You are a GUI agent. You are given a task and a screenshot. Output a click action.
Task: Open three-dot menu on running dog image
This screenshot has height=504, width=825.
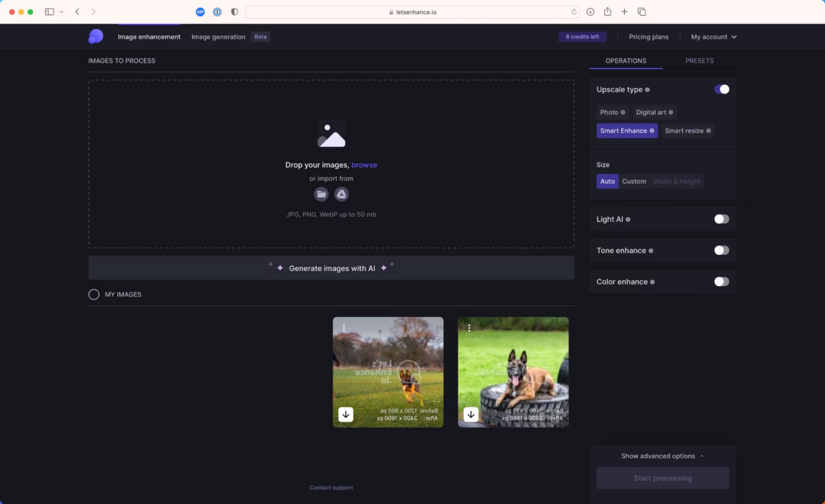click(x=344, y=328)
